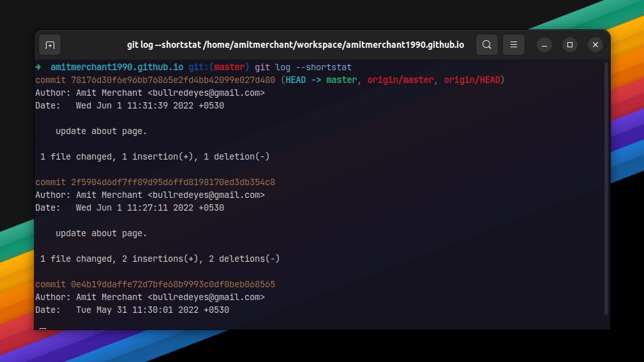
Task: Open the terminal search icon
Action: coord(487,45)
